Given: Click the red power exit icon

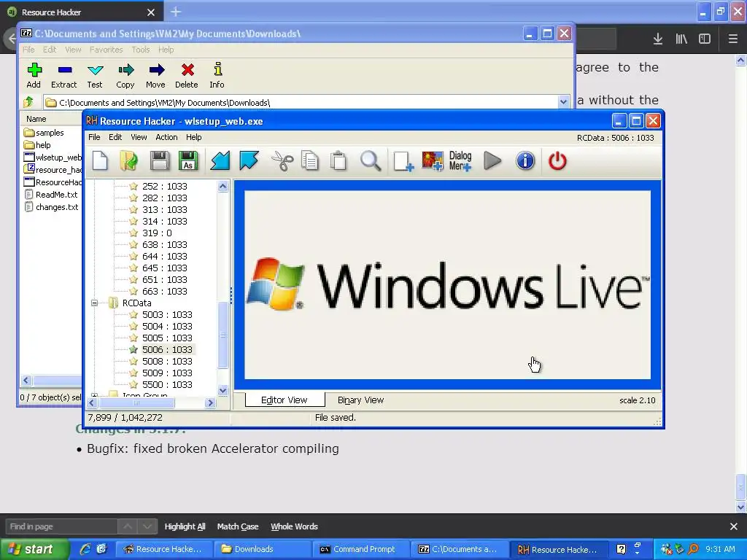Looking at the screenshot, I should (557, 161).
